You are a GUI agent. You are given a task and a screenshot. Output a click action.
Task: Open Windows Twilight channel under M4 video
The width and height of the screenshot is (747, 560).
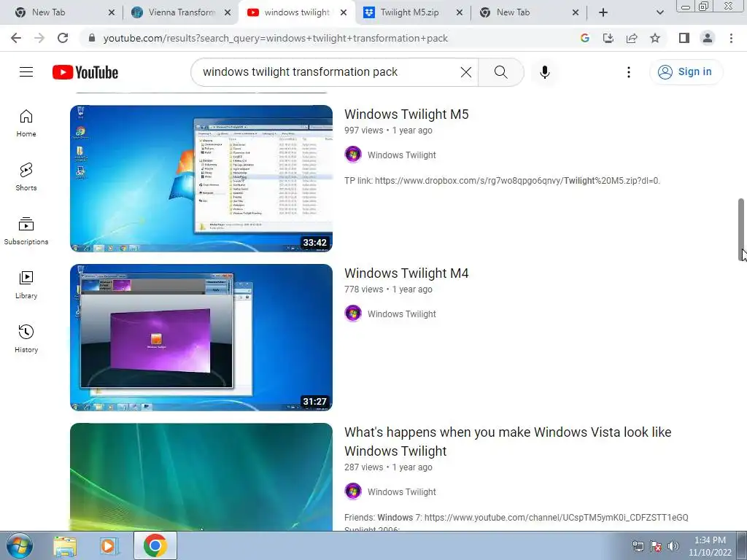tap(401, 314)
